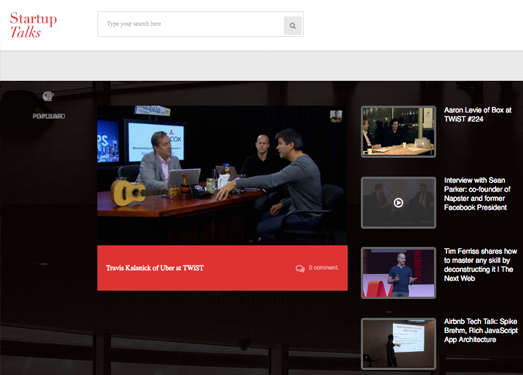Open the '0 comment' link
Viewport: 523px width, 375px height.
click(x=323, y=268)
